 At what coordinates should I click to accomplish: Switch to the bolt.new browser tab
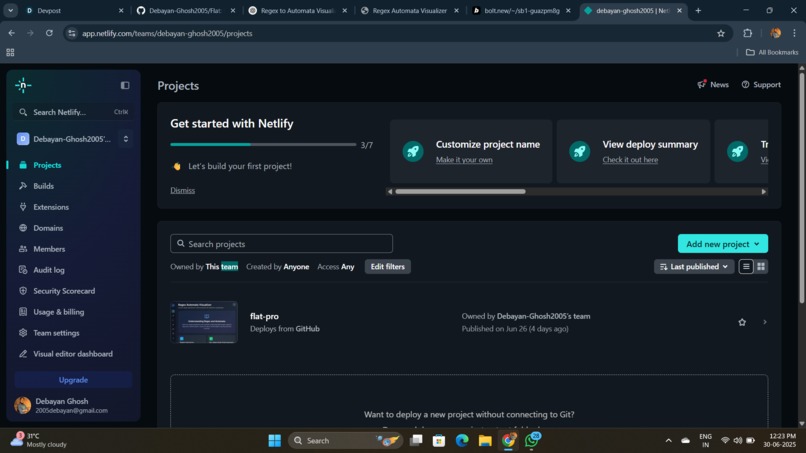(x=522, y=10)
